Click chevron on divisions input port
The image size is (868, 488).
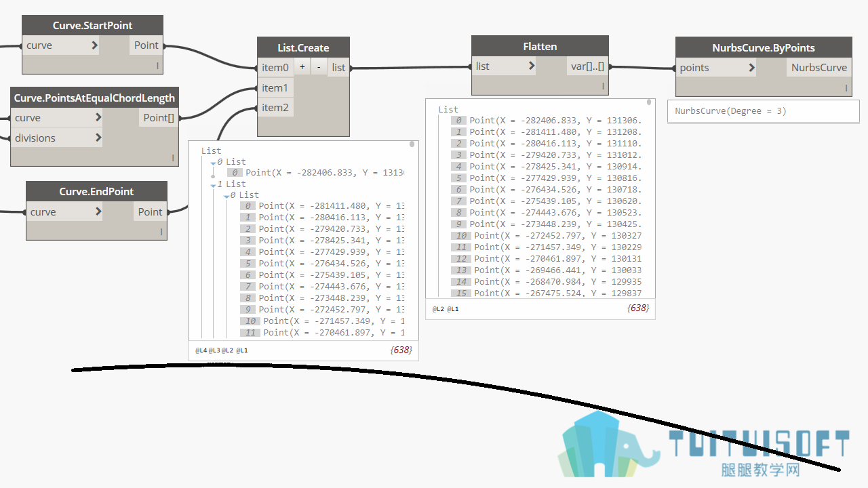pyautogui.click(x=98, y=138)
